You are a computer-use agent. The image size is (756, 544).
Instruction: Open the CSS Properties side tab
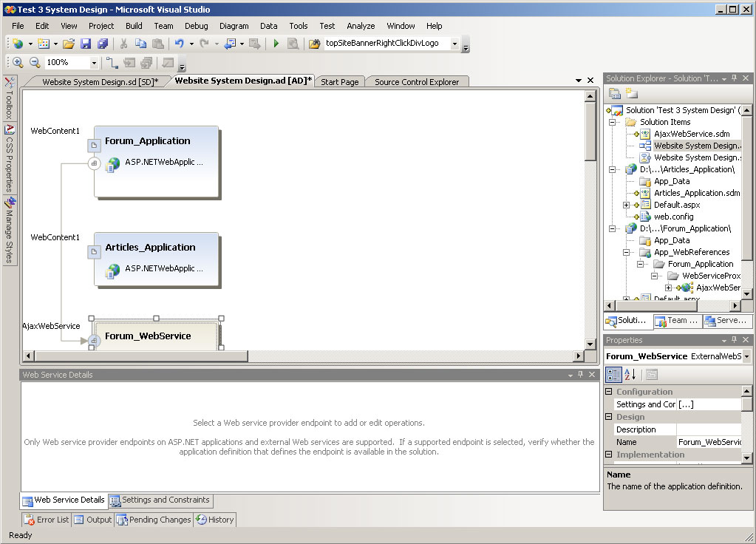tap(10, 158)
